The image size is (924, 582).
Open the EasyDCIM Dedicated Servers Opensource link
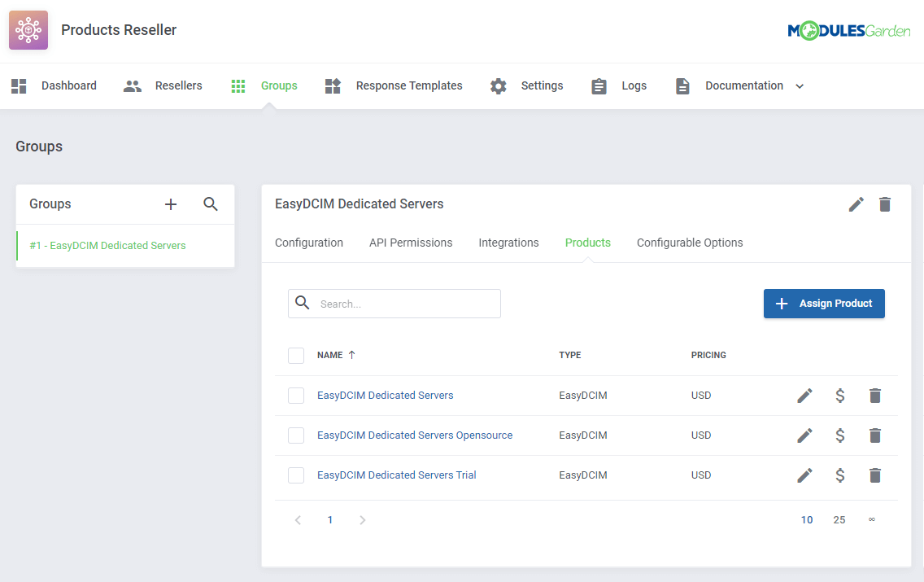click(415, 435)
